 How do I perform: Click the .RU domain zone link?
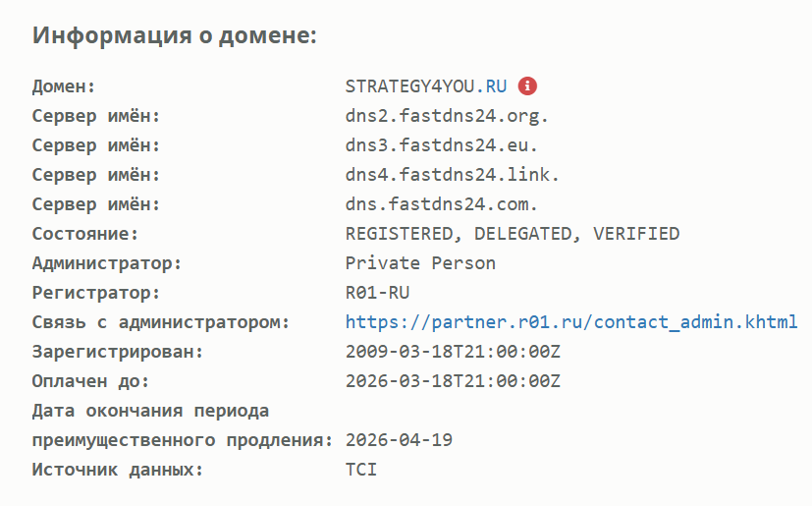[x=491, y=86]
